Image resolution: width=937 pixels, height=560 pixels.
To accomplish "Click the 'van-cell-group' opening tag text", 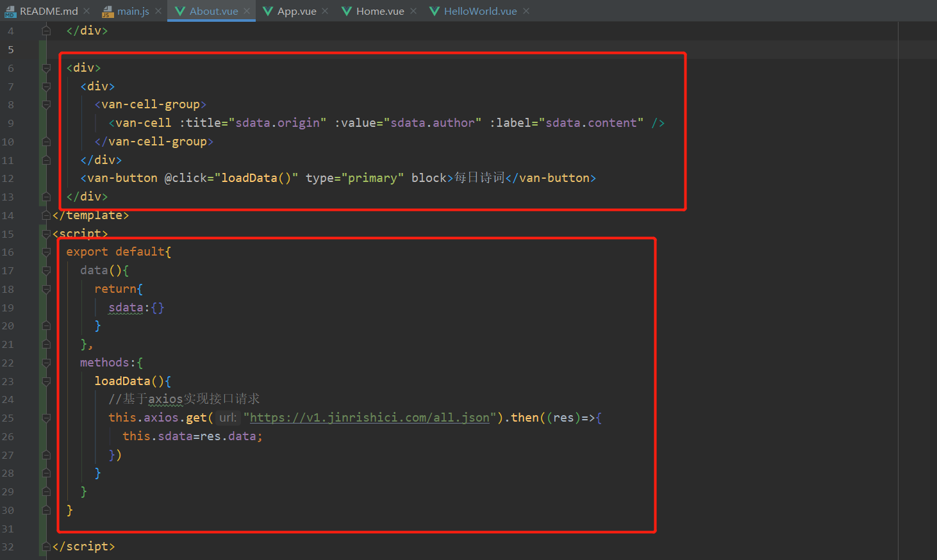I will (x=151, y=104).
